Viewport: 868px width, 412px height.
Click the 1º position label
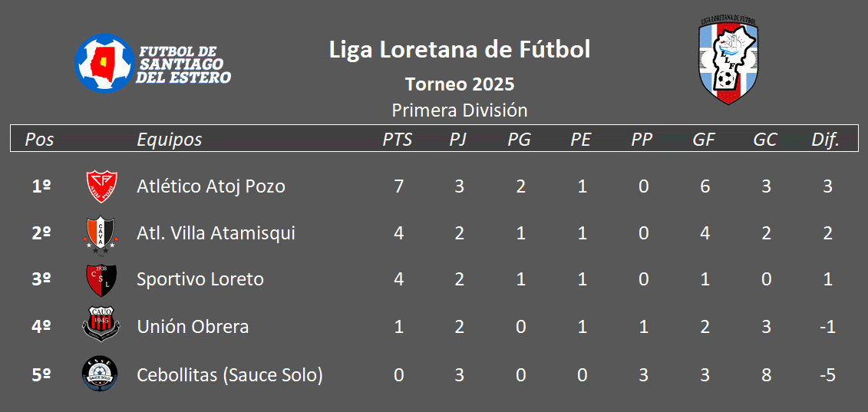click(x=41, y=186)
